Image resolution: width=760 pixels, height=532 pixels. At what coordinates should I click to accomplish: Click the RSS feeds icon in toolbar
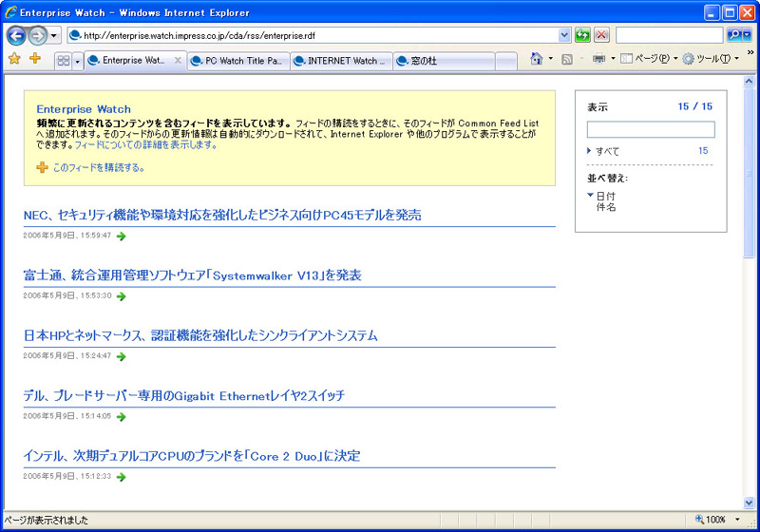click(566, 59)
